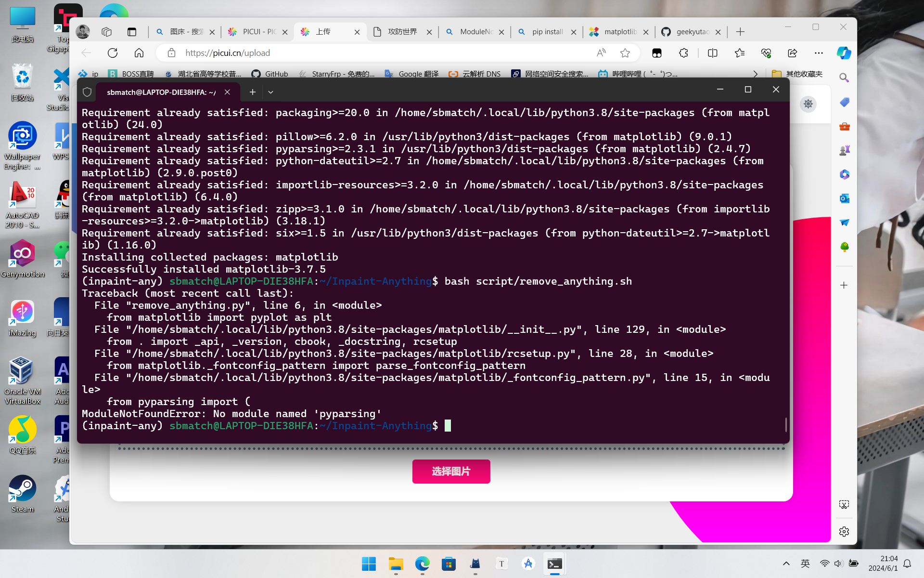Add page to favorites star icon
924x578 pixels.
[x=625, y=53]
